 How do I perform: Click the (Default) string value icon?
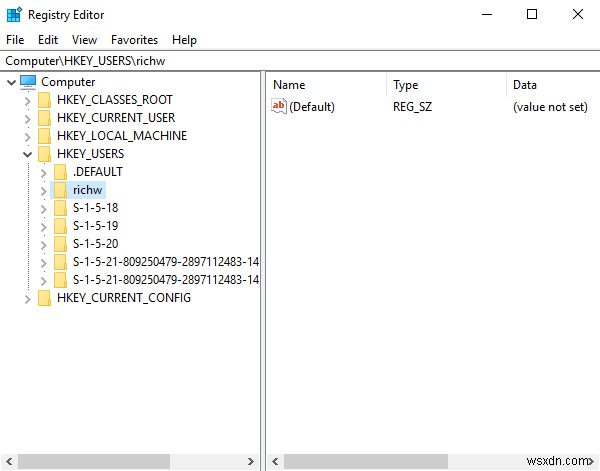point(279,106)
